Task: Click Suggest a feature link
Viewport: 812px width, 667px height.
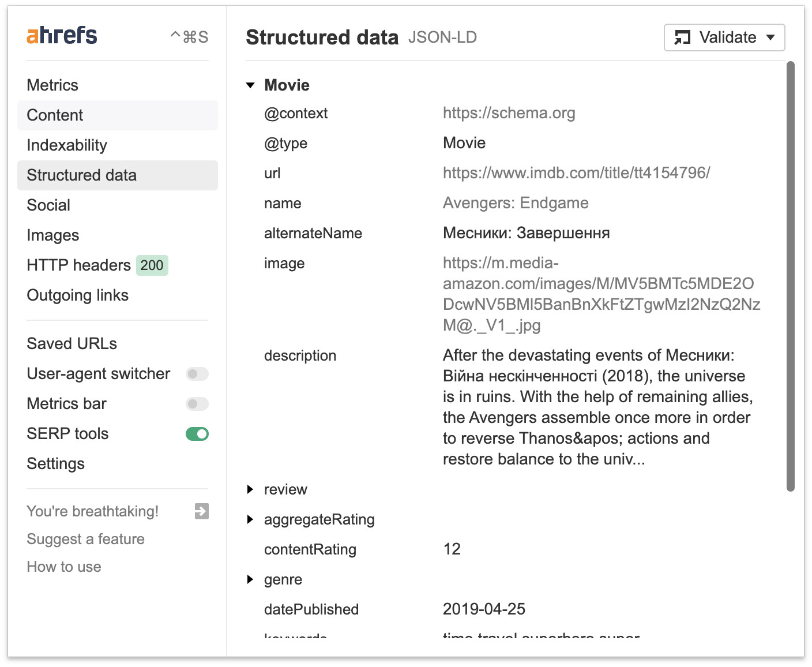Action: (x=86, y=539)
